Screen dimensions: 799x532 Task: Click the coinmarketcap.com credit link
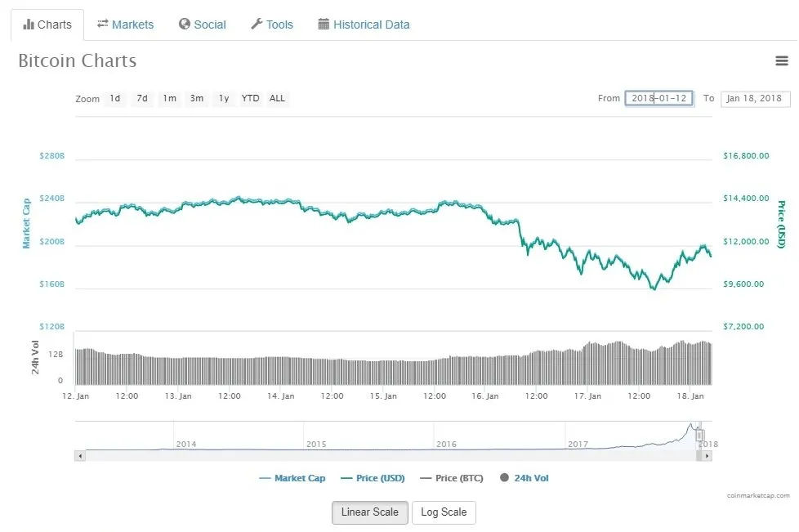(758, 495)
